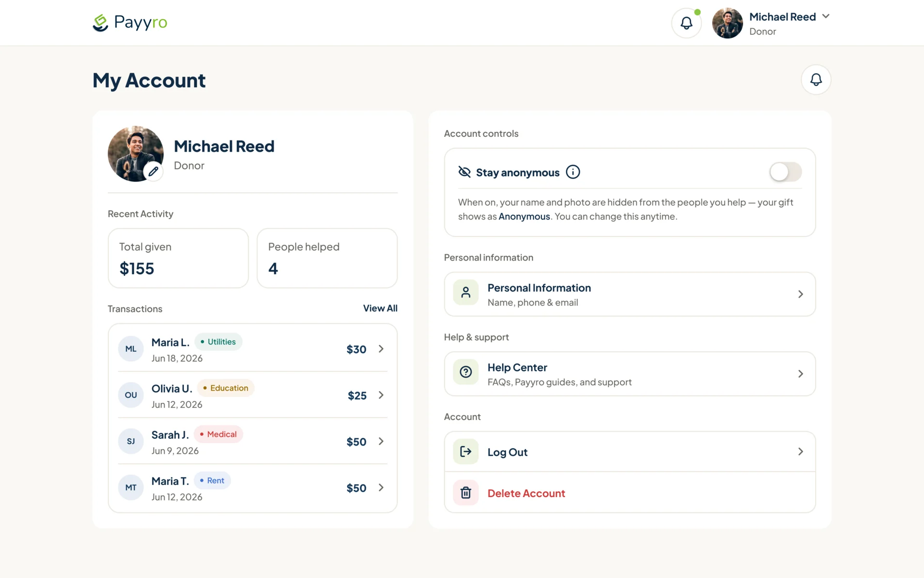Click Michael Reed name in header
The width and height of the screenshot is (924, 578).
click(783, 17)
